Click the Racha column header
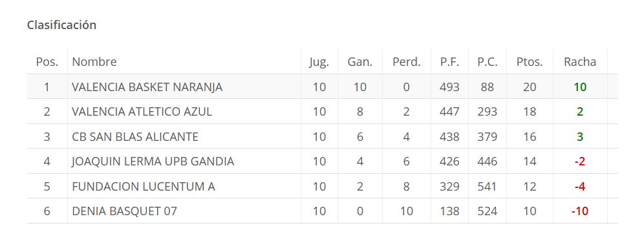Screen dimensions: 644x241 click(580, 62)
